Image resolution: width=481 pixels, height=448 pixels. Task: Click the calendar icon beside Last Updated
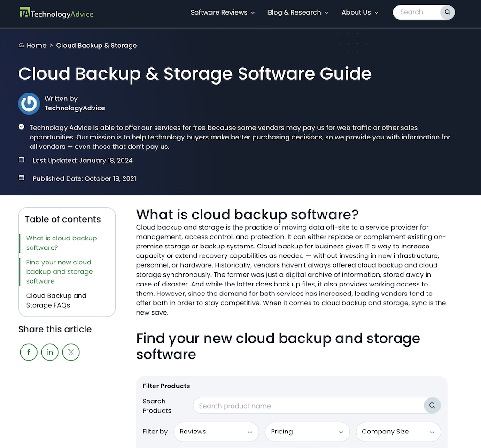[22, 160]
